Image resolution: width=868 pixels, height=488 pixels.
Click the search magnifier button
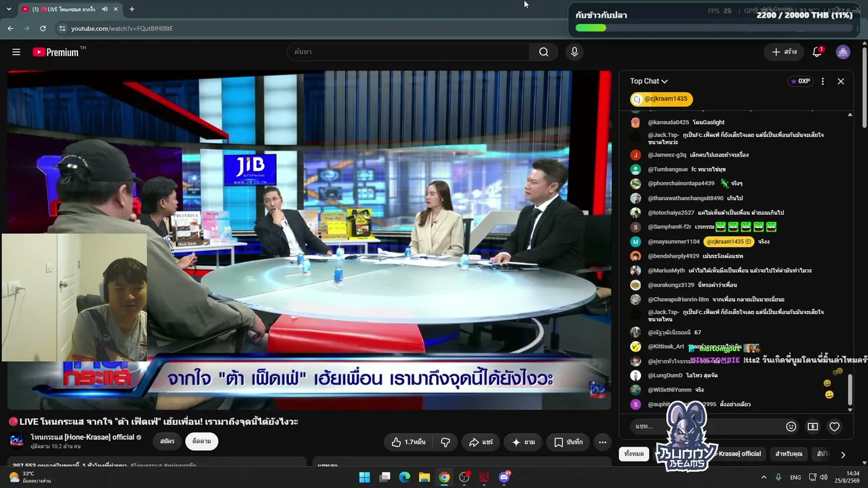544,52
